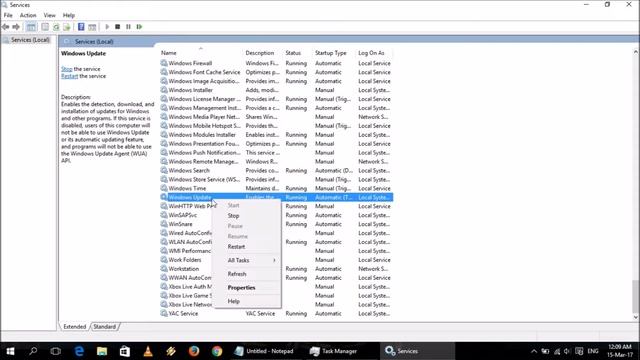The image size is (640, 360).
Task: Open Properties from the context menu
Action: point(241,287)
